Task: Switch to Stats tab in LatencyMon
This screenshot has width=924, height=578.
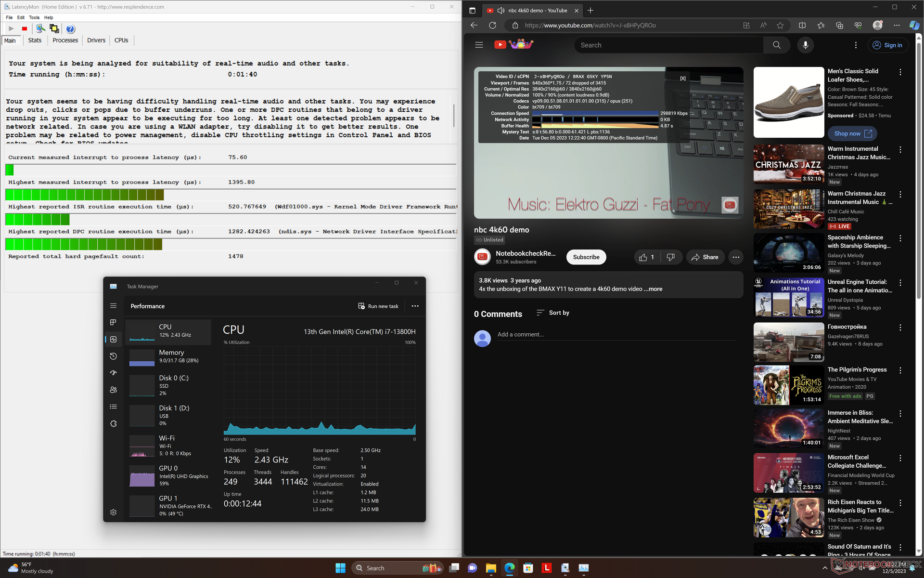Action: point(35,40)
